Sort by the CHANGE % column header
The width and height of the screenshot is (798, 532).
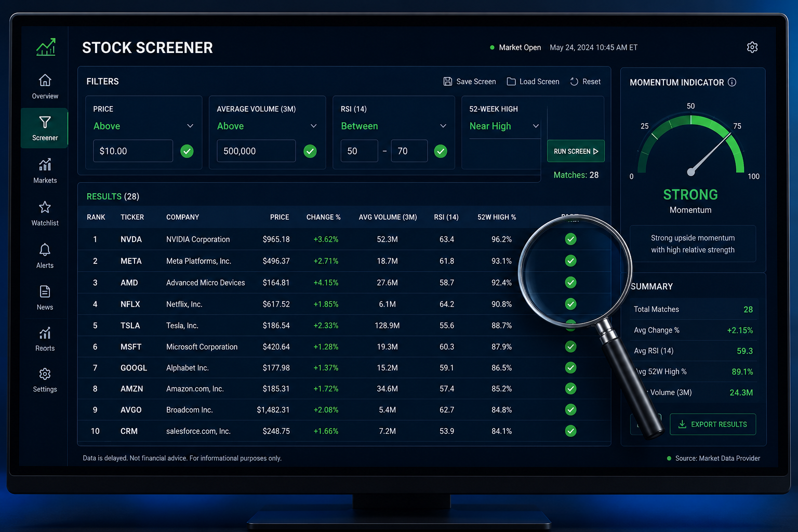click(x=323, y=217)
